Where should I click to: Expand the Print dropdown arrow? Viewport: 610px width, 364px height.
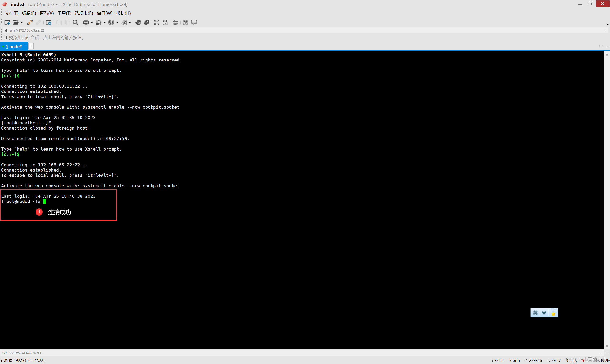[92, 23]
